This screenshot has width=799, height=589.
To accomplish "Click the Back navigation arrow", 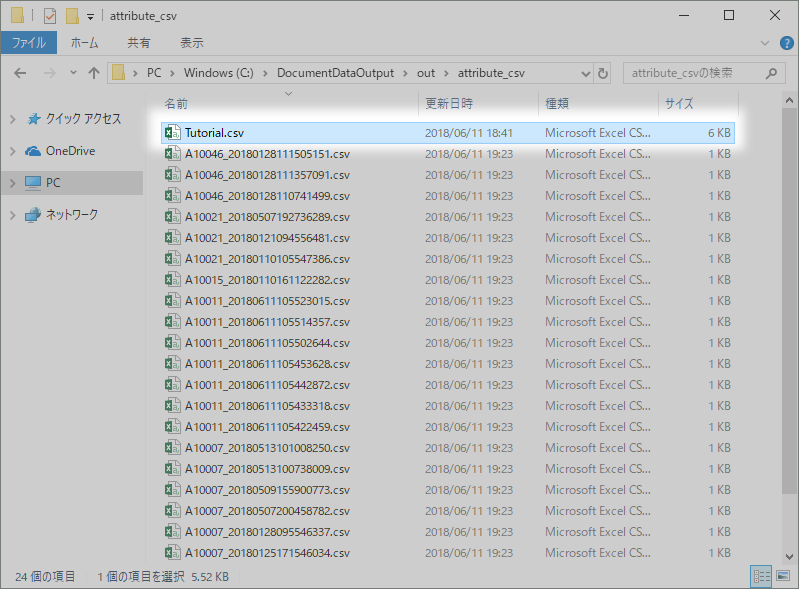I will pyautogui.click(x=21, y=73).
